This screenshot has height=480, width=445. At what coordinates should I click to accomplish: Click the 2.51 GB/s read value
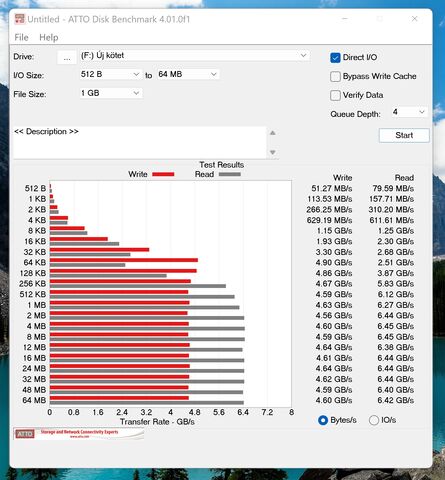(x=396, y=263)
